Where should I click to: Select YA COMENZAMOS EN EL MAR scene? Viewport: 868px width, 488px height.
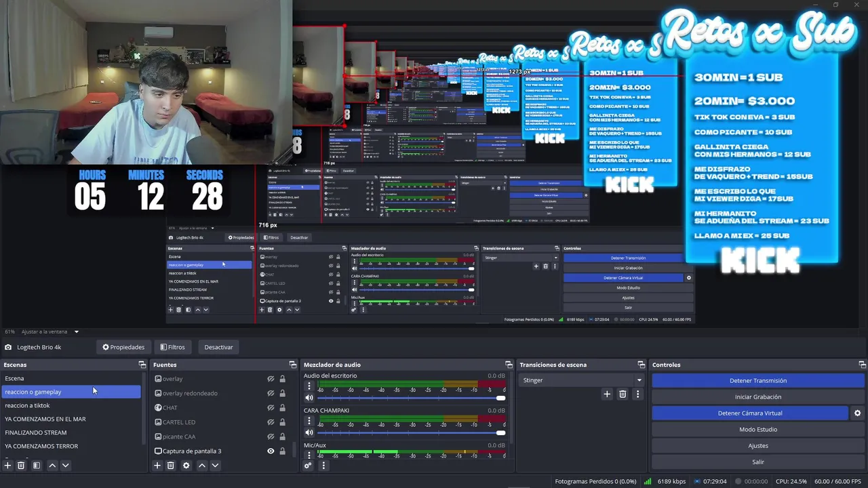pos(71,419)
